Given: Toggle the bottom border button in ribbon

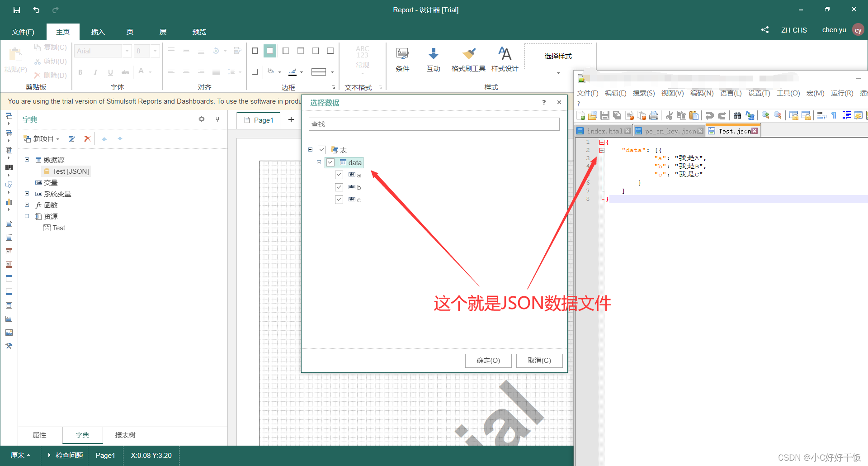Looking at the screenshot, I should [x=330, y=51].
